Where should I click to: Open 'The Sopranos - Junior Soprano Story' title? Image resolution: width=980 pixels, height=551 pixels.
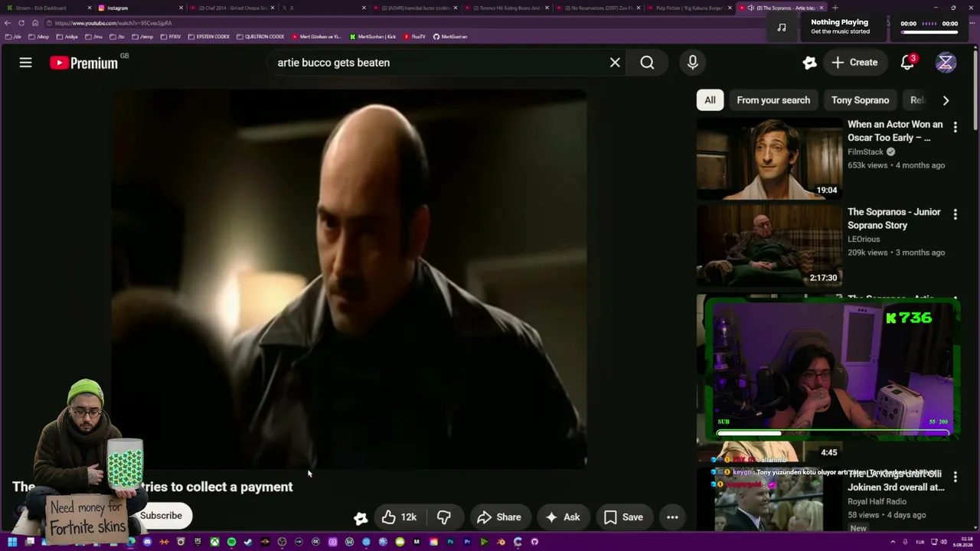(894, 218)
